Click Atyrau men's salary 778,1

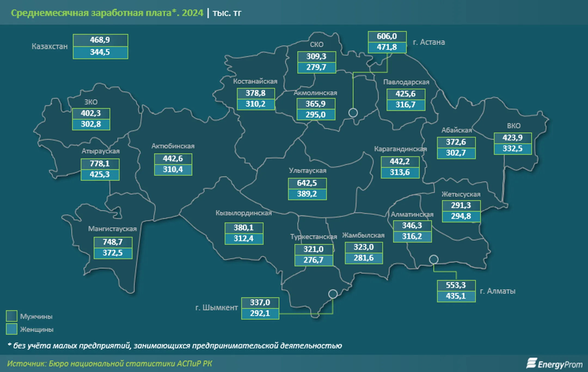pos(100,164)
